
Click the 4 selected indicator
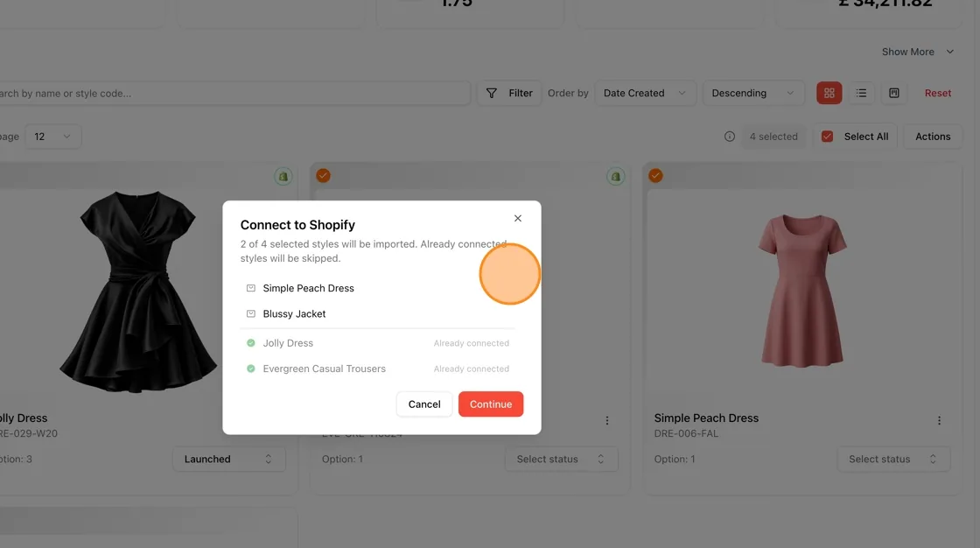[x=773, y=137]
